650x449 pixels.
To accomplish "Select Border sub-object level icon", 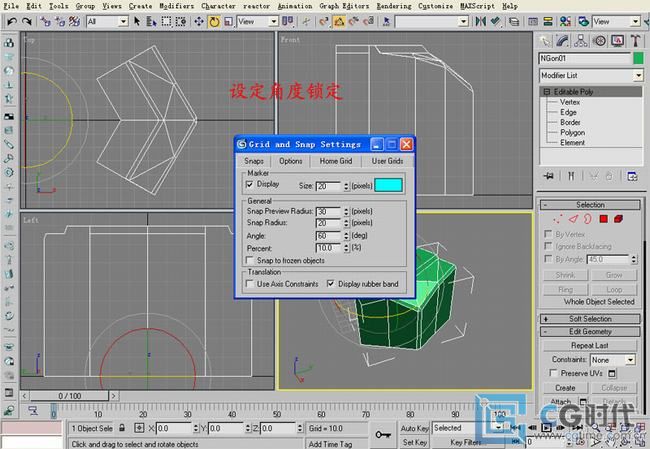I will 588,219.
